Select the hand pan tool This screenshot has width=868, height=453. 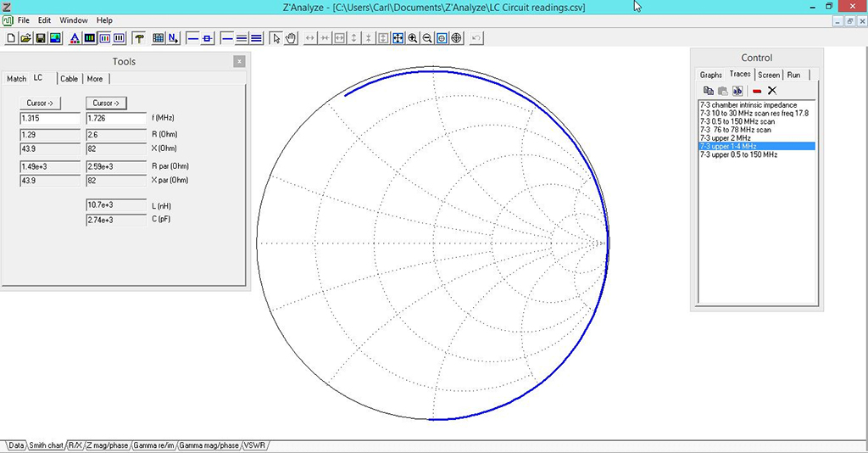pyautogui.click(x=291, y=38)
